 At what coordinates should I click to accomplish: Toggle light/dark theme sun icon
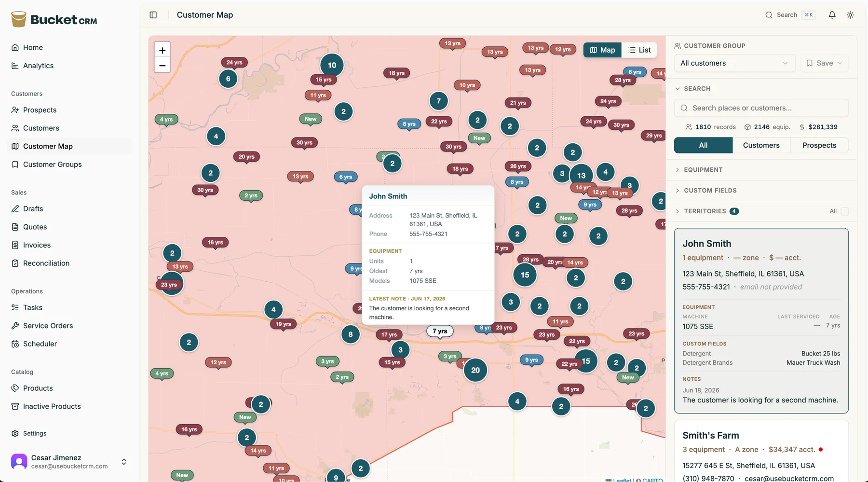850,15
